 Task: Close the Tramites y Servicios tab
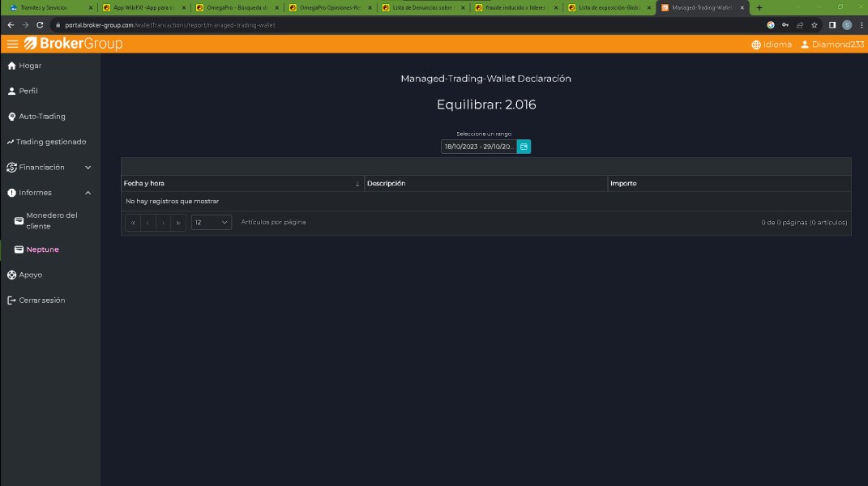tap(91, 8)
